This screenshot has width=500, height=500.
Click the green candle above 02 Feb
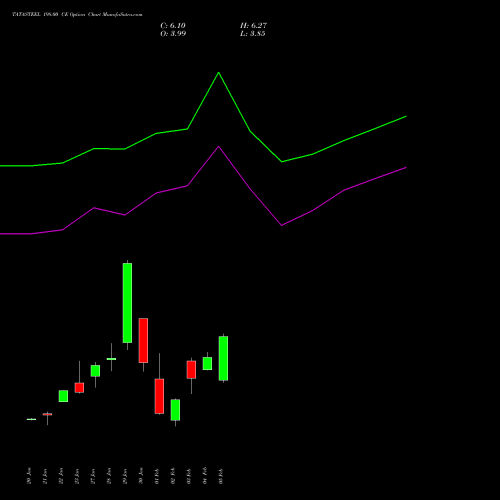(175, 410)
